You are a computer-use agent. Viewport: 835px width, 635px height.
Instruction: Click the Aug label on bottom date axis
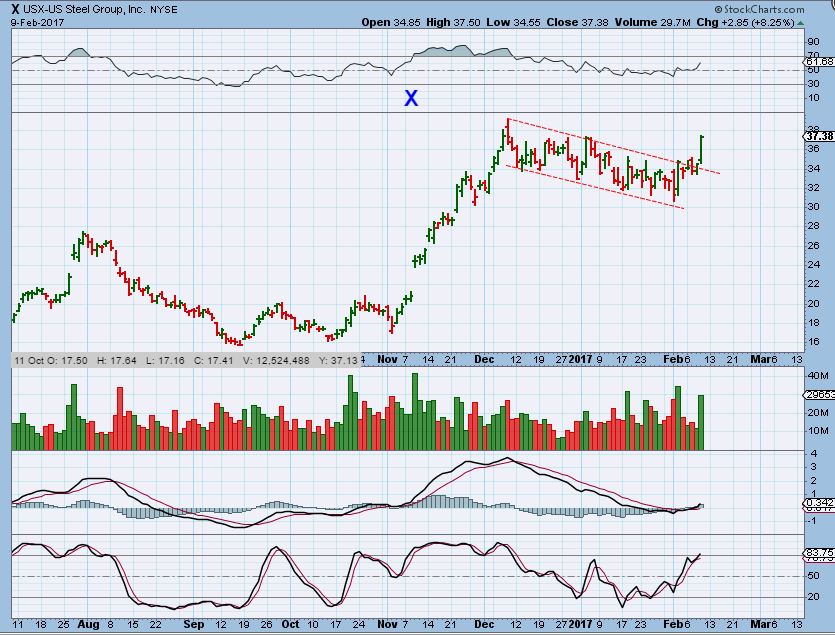pos(88,624)
